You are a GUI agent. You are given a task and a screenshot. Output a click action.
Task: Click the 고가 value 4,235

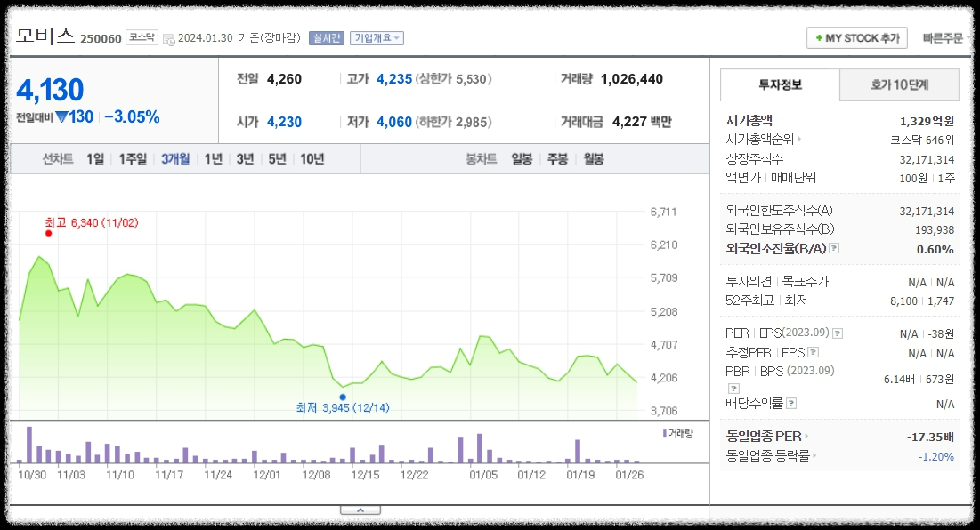[393, 79]
